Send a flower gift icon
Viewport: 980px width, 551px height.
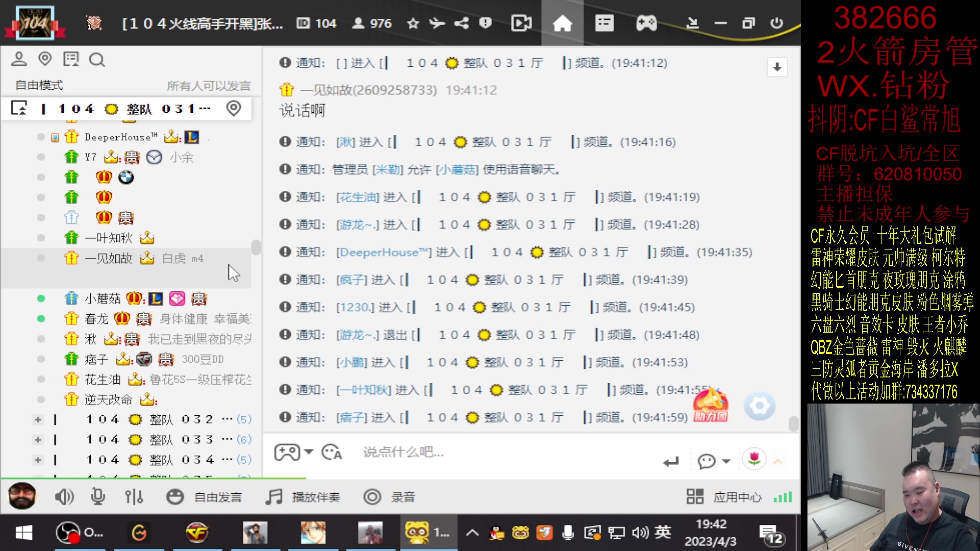coord(754,458)
